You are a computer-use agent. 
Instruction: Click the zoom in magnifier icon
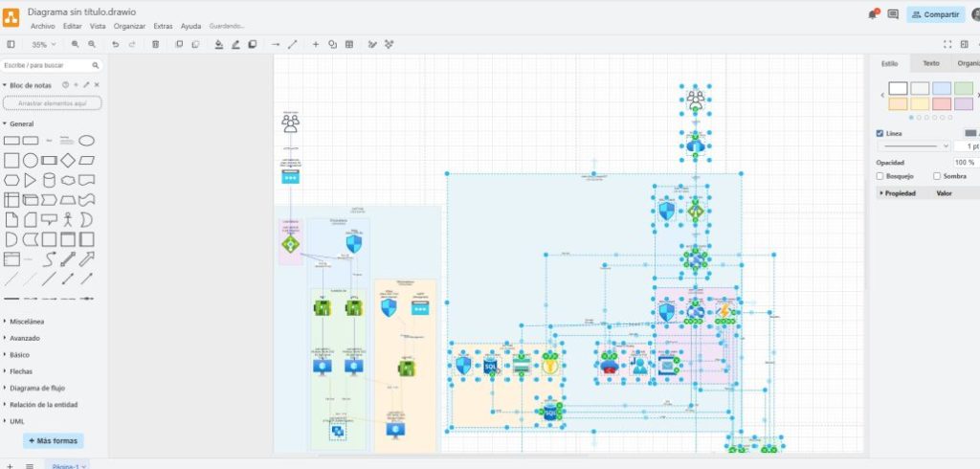tap(76, 44)
